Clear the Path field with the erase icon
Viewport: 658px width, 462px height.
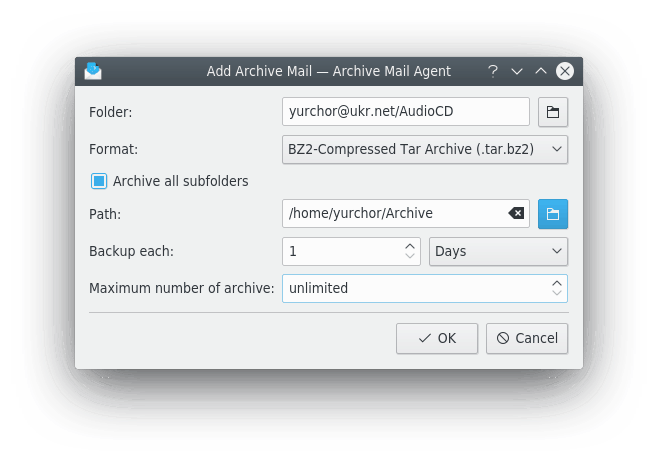[516, 213]
